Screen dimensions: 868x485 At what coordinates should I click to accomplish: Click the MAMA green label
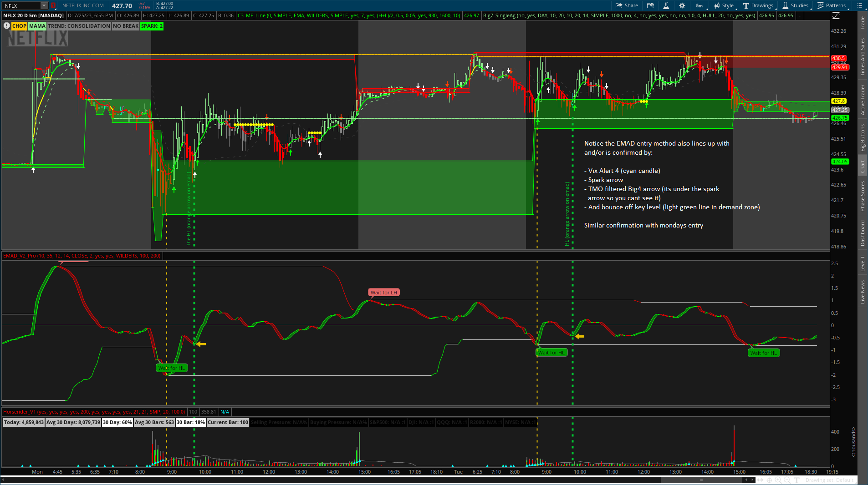tap(37, 26)
